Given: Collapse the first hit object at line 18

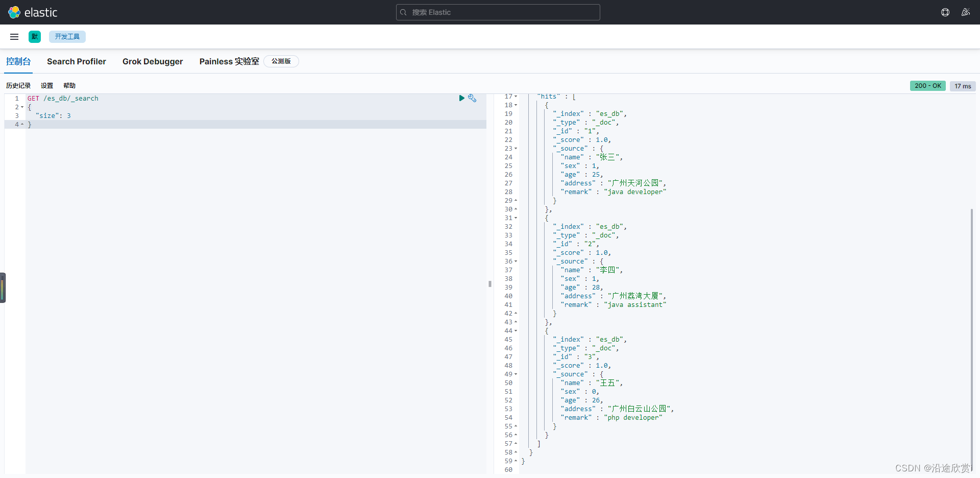Looking at the screenshot, I should click(x=516, y=105).
